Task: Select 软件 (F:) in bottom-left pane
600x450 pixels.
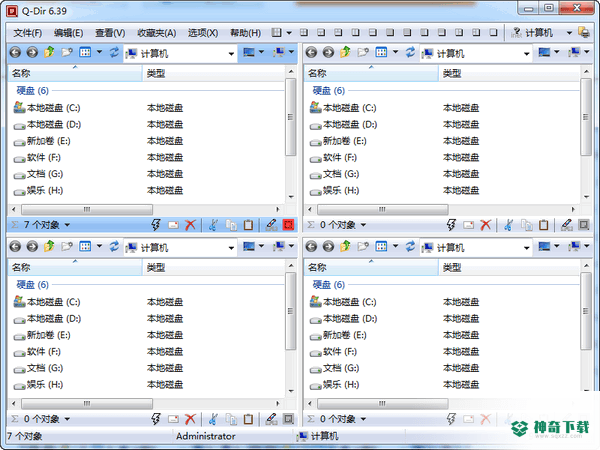Action: click(x=37, y=352)
